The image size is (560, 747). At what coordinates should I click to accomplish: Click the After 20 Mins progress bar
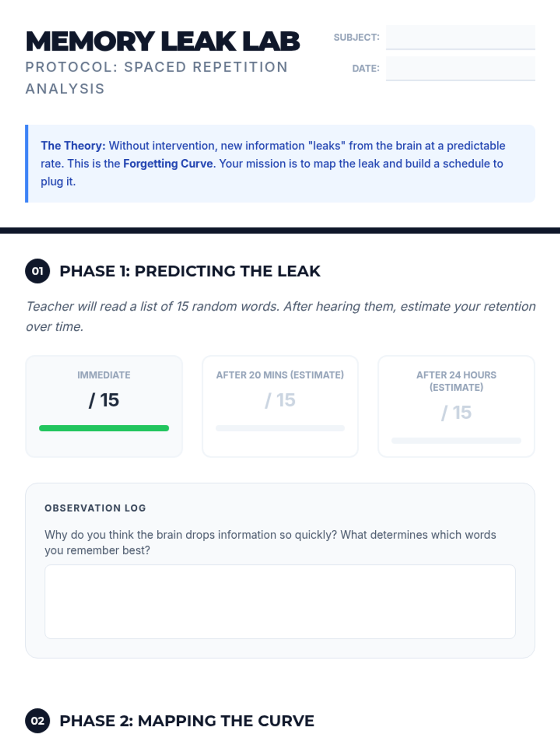click(x=280, y=428)
